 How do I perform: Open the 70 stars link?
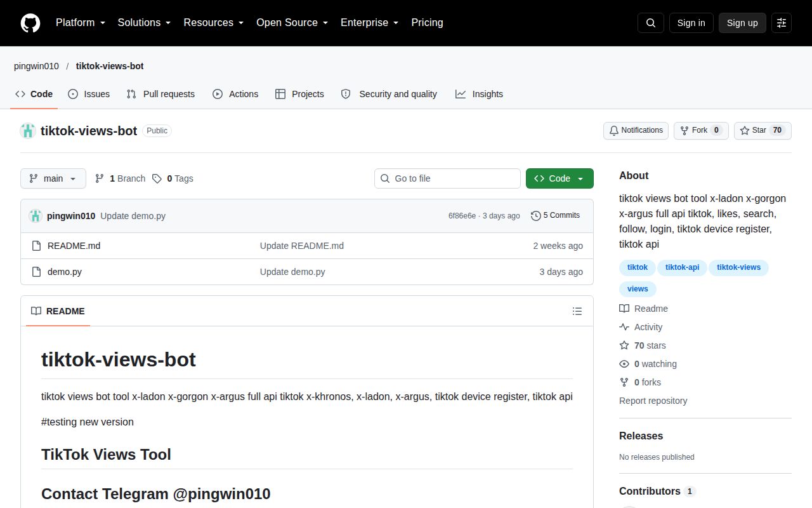(643, 345)
